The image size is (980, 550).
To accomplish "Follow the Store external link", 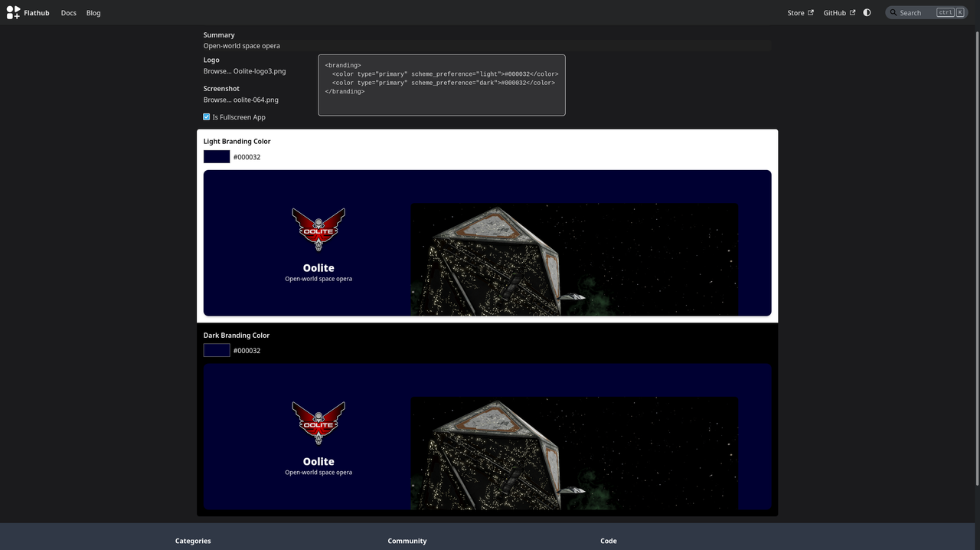I will pyautogui.click(x=800, y=13).
